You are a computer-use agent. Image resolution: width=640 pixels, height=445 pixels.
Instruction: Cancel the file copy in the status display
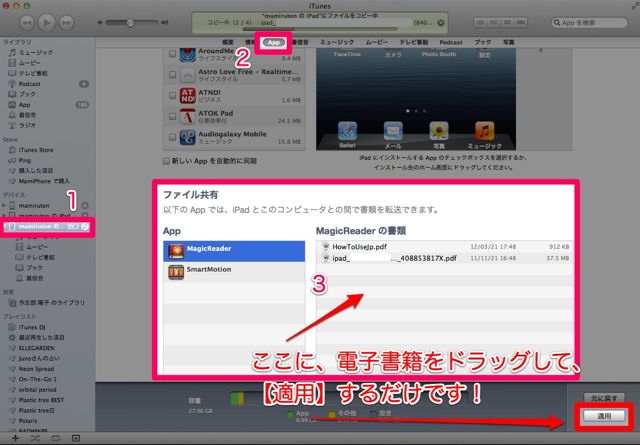(x=441, y=23)
